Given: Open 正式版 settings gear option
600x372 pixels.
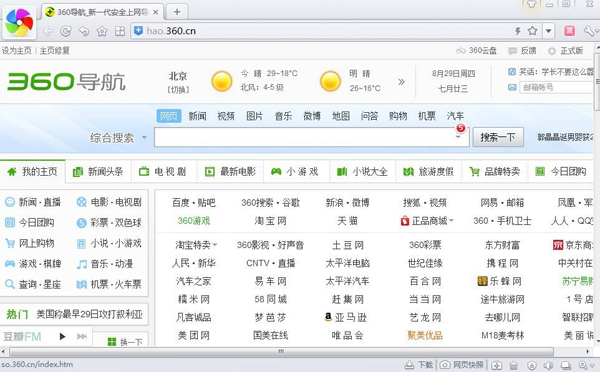Looking at the screenshot, I should [565, 51].
